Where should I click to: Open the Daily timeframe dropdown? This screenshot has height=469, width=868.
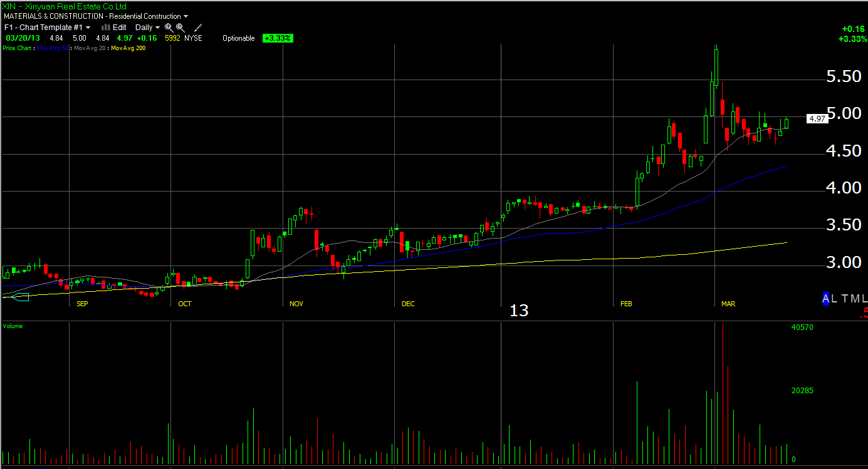[x=147, y=28]
